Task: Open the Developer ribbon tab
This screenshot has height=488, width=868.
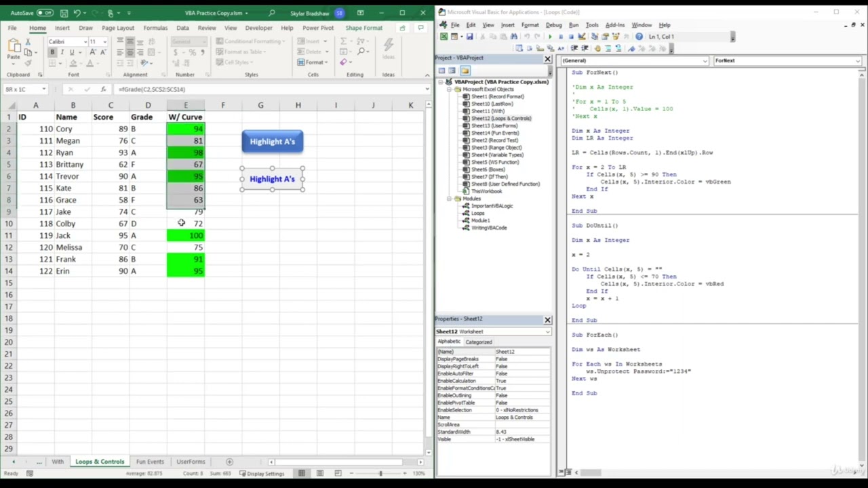Action: point(258,28)
